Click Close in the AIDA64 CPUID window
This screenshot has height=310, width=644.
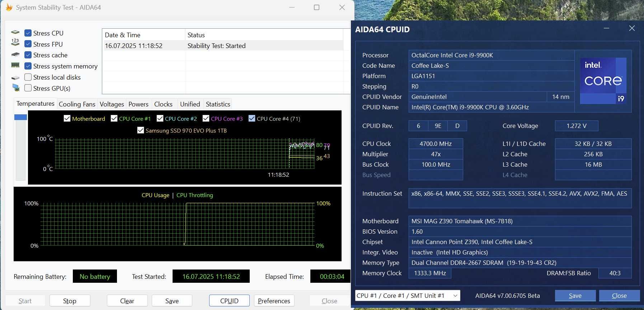point(619,296)
